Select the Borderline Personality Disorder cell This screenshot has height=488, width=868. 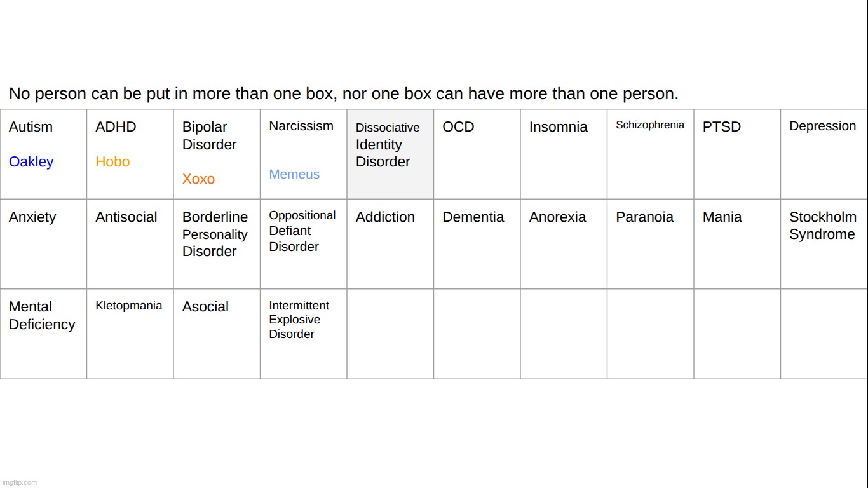click(217, 244)
